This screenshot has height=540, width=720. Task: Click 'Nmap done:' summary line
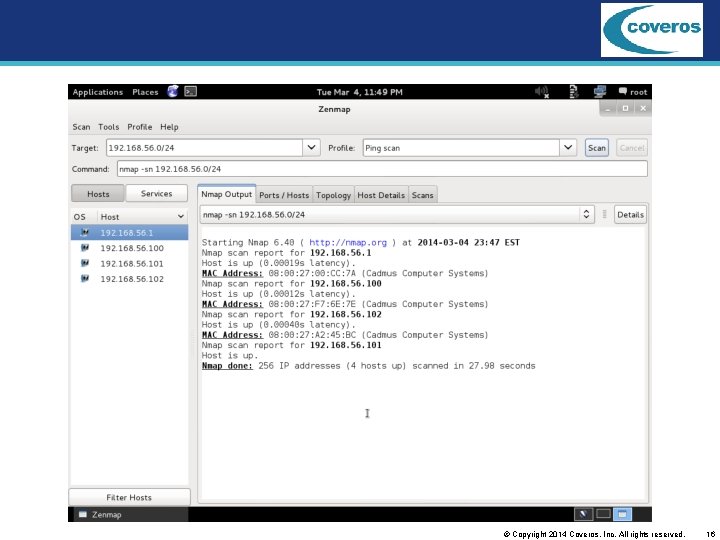click(368, 366)
